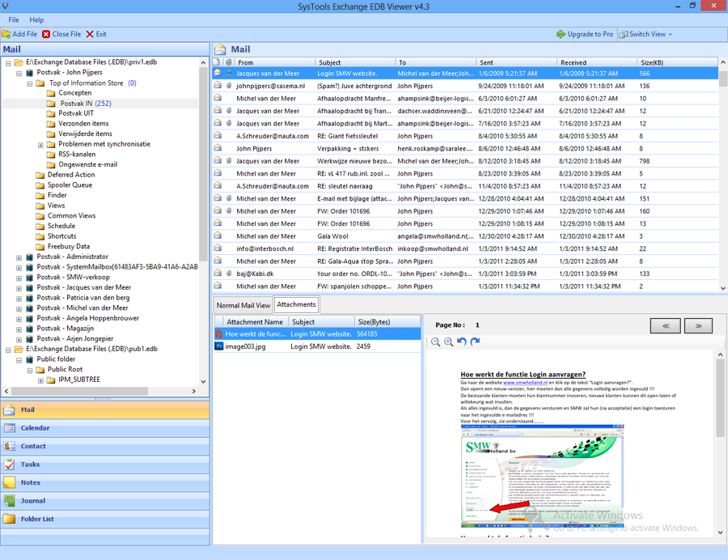Click the Postvak - Administrator mailbox icon
728x560 pixels.
pyautogui.click(x=30, y=257)
